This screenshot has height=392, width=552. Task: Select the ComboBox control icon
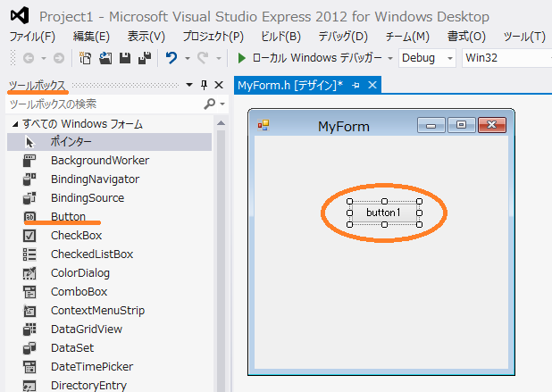29,292
